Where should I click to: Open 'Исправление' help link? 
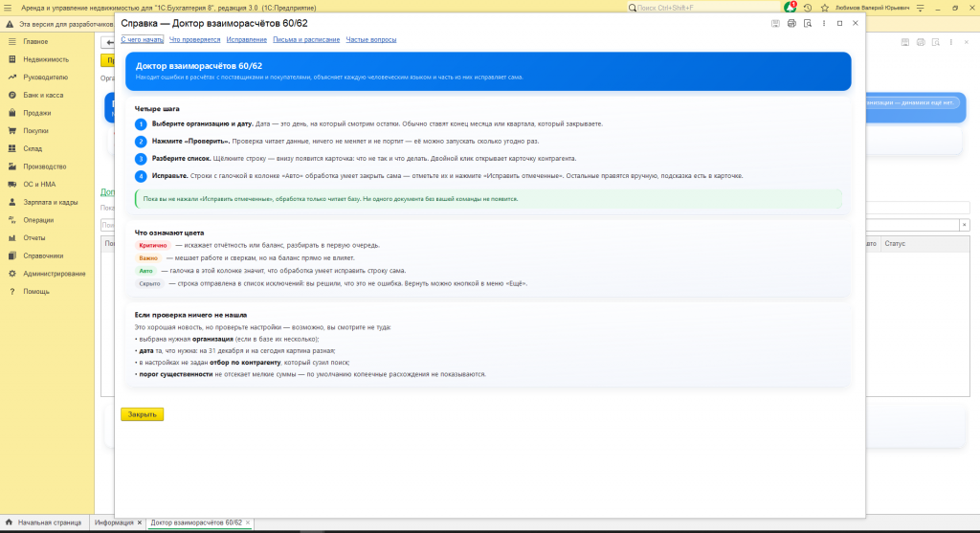246,39
